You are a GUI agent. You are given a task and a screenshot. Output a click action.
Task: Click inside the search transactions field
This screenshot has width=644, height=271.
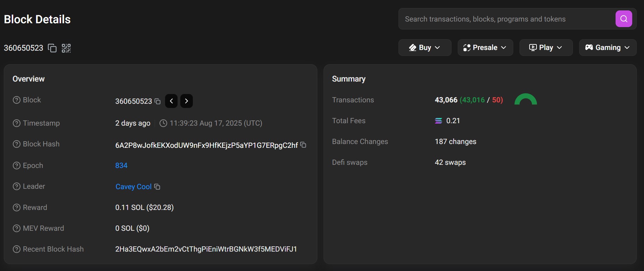click(503, 19)
